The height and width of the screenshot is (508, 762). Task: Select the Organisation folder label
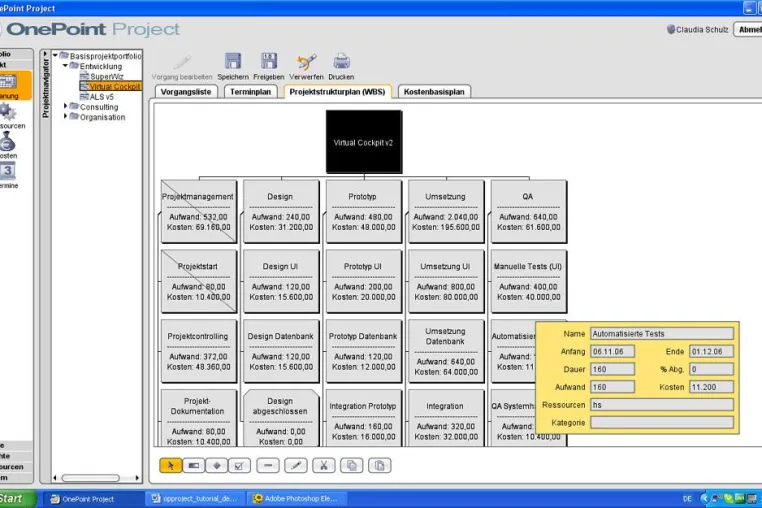[x=103, y=117]
